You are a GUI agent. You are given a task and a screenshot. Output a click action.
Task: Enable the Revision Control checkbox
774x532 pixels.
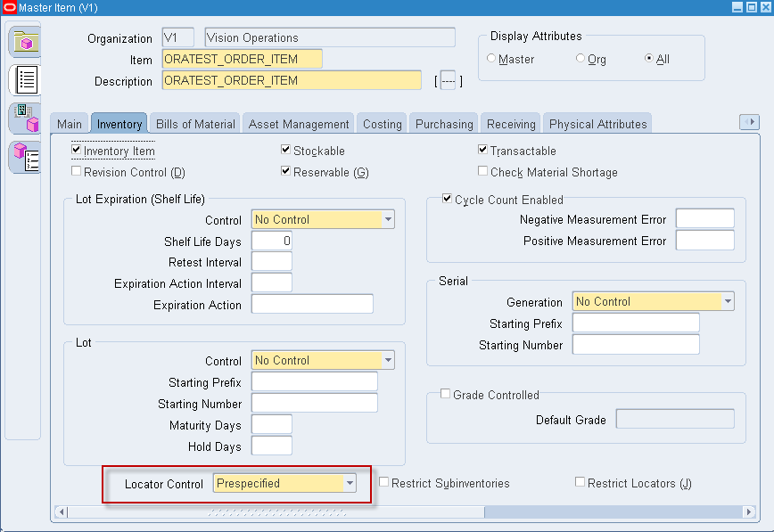click(x=76, y=170)
